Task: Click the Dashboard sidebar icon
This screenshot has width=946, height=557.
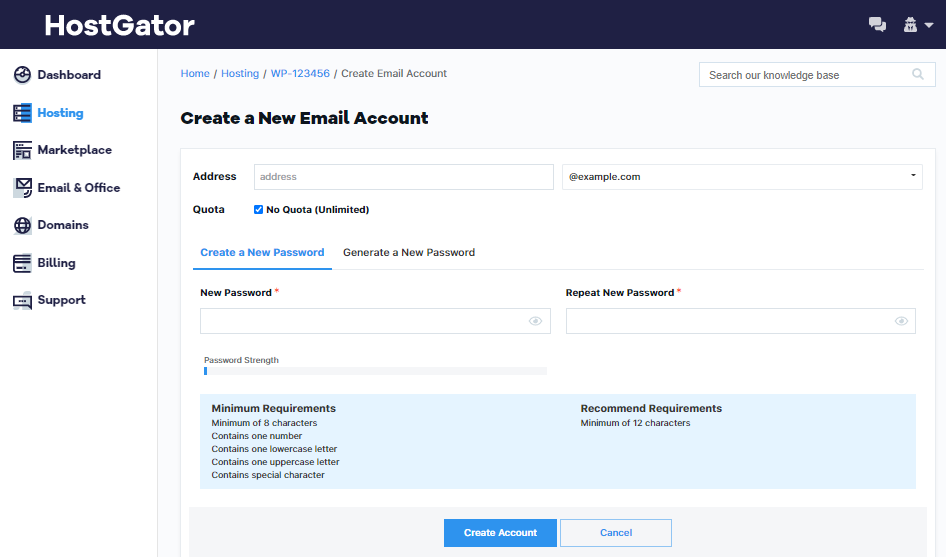Action: pyautogui.click(x=22, y=75)
